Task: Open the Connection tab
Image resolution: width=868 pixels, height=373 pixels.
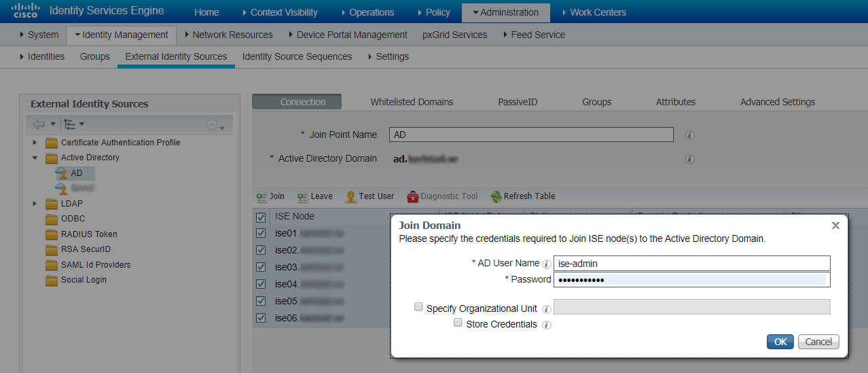Action: tap(297, 102)
